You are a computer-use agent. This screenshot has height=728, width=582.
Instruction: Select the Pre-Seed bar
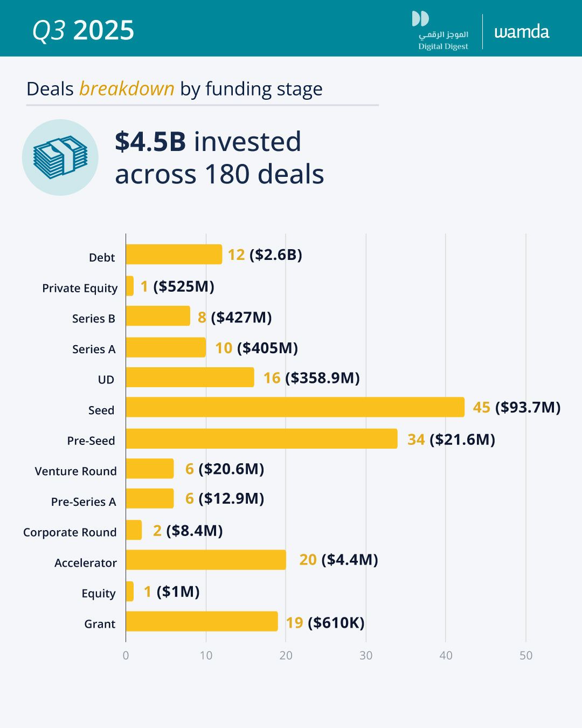click(x=261, y=439)
